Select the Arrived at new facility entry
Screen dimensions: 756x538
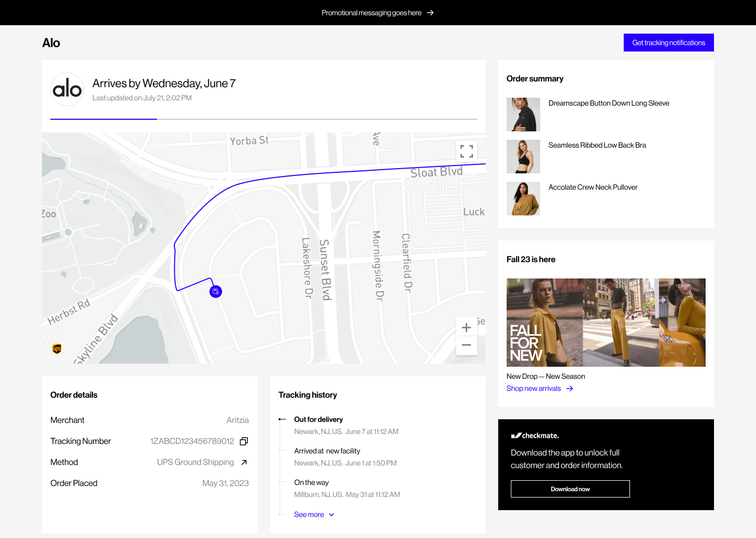coord(345,457)
